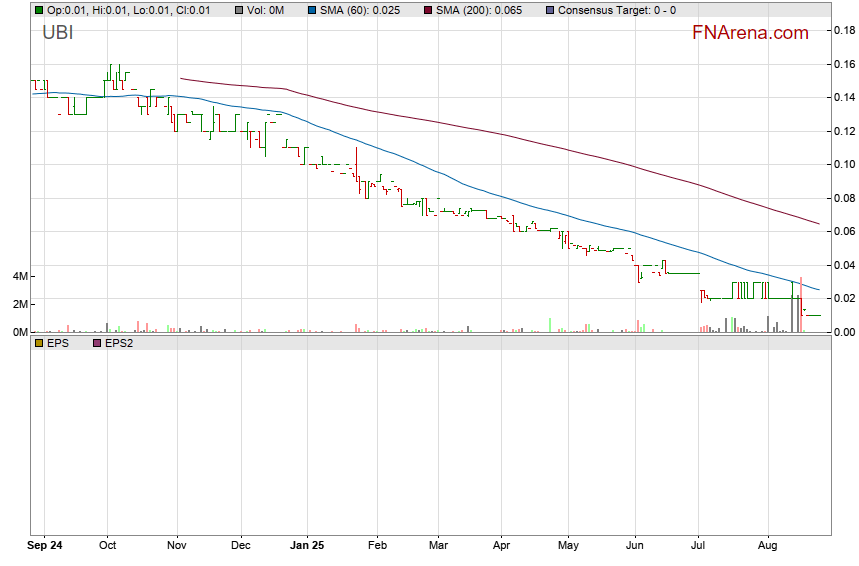Open the FNArena.com watermark link
This screenshot has height=566, width=859.
coord(750,33)
